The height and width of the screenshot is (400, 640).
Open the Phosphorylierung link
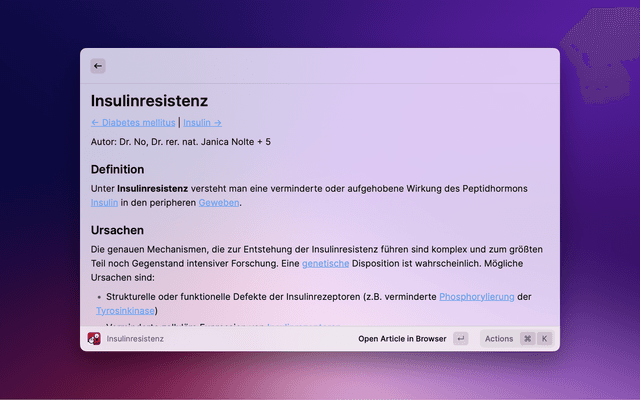click(476, 297)
